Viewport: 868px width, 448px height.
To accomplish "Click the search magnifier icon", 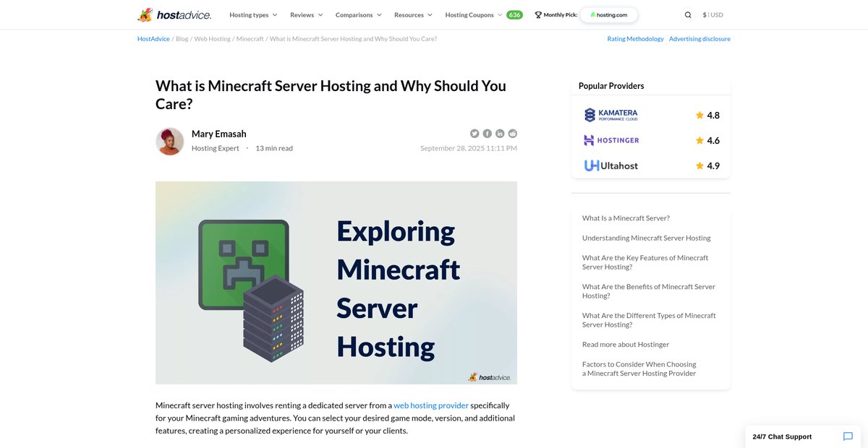I will [688, 14].
